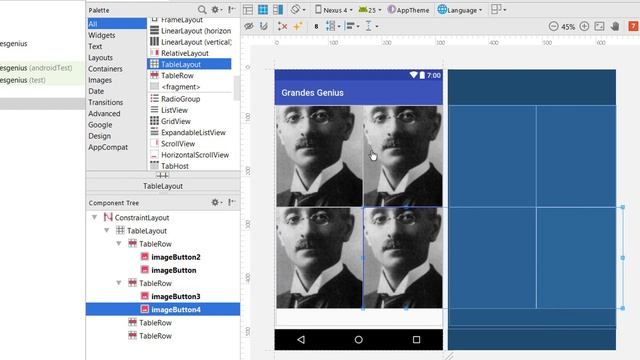Viewport: 640px width, 360px height.
Task: Hide the Palette panel using its pin icon
Action: [x=231, y=9]
